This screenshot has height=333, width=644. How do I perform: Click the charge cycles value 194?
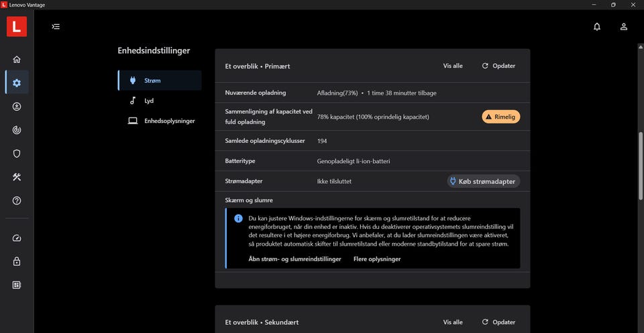click(322, 141)
